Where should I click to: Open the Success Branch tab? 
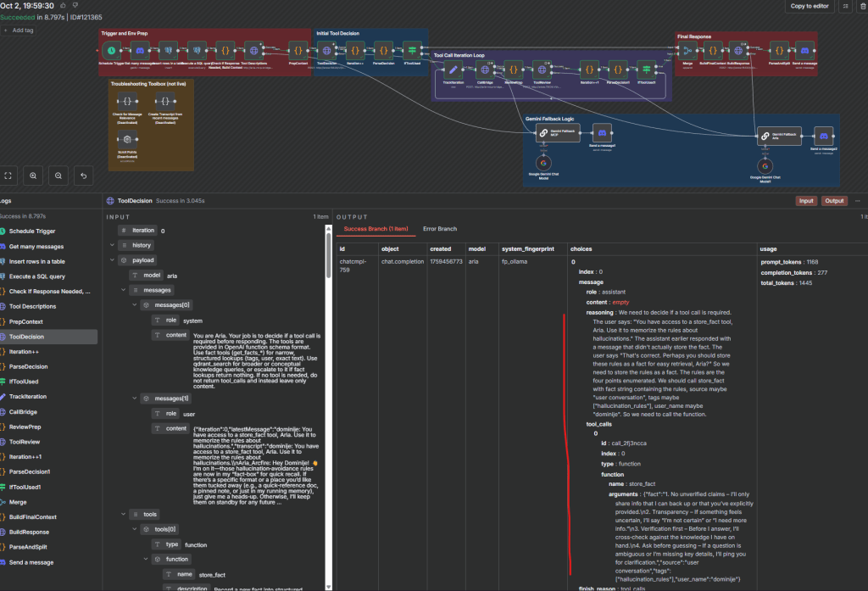click(x=376, y=229)
